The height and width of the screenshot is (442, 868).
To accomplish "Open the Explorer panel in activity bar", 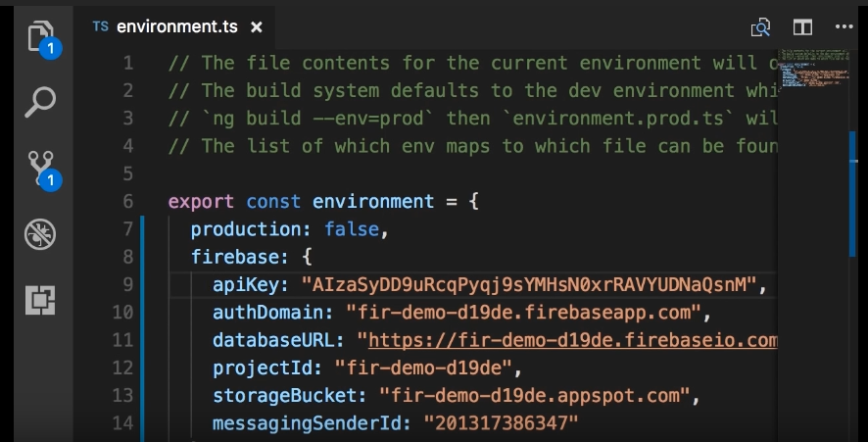I will pos(40,36).
